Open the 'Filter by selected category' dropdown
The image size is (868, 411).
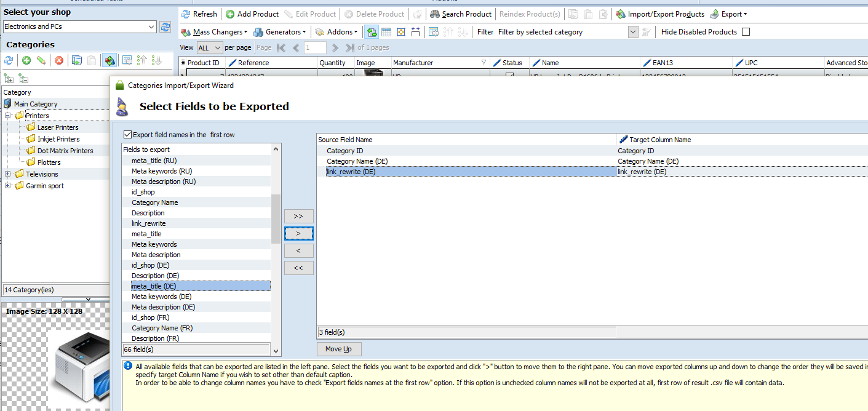click(633, 32)
